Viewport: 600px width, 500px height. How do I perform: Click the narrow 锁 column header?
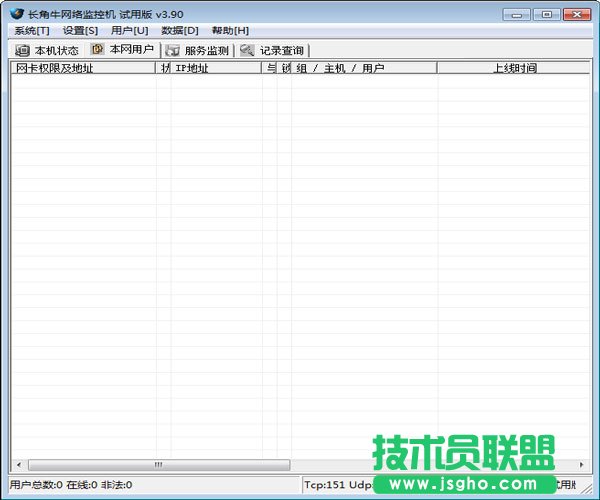pyautogui.click(x=284, y=68)
